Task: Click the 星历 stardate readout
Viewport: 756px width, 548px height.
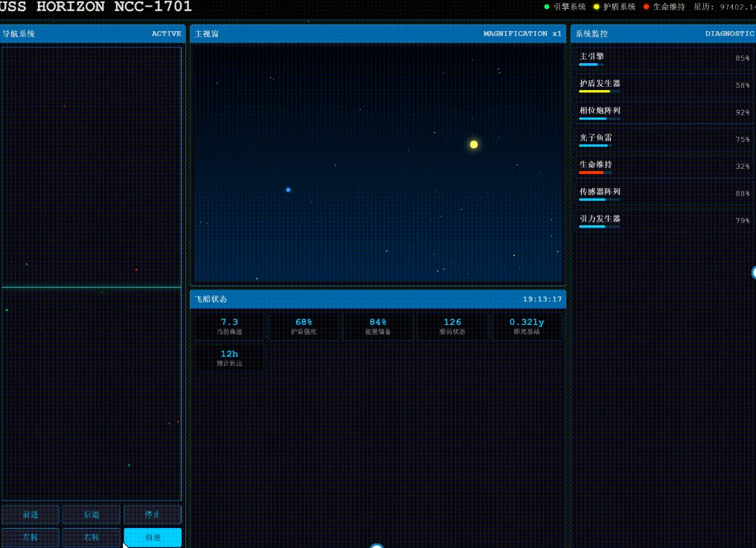Action: [725, 7]
